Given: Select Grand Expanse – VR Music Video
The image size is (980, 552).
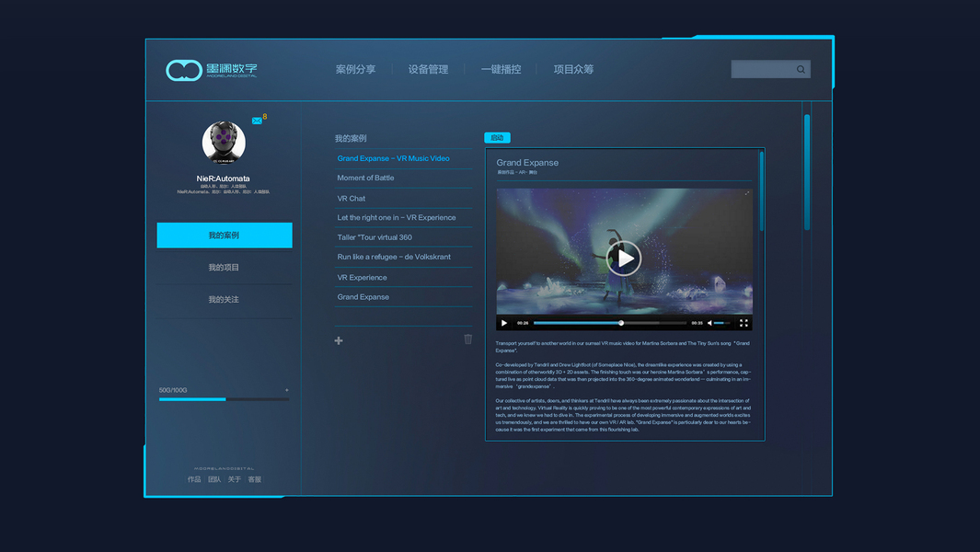Looking at the screenshot, I should tap(393, 158).
